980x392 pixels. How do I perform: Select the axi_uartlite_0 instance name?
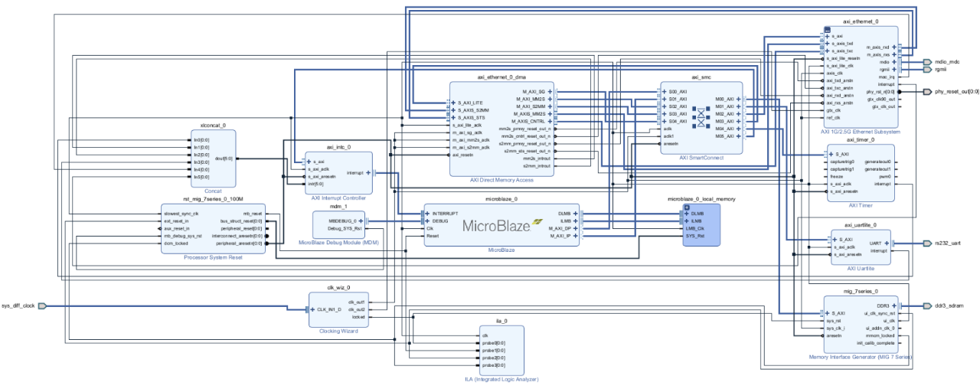(x=861, y=226)
